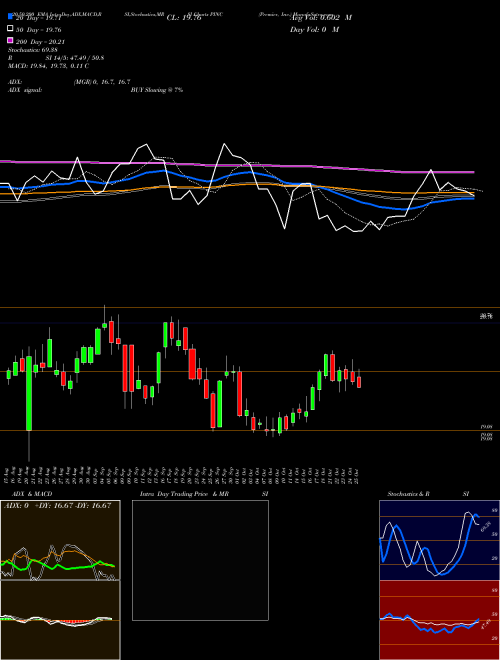
Task: Open the blue Stochastics chart panel
Action: [x=439, y=540]
